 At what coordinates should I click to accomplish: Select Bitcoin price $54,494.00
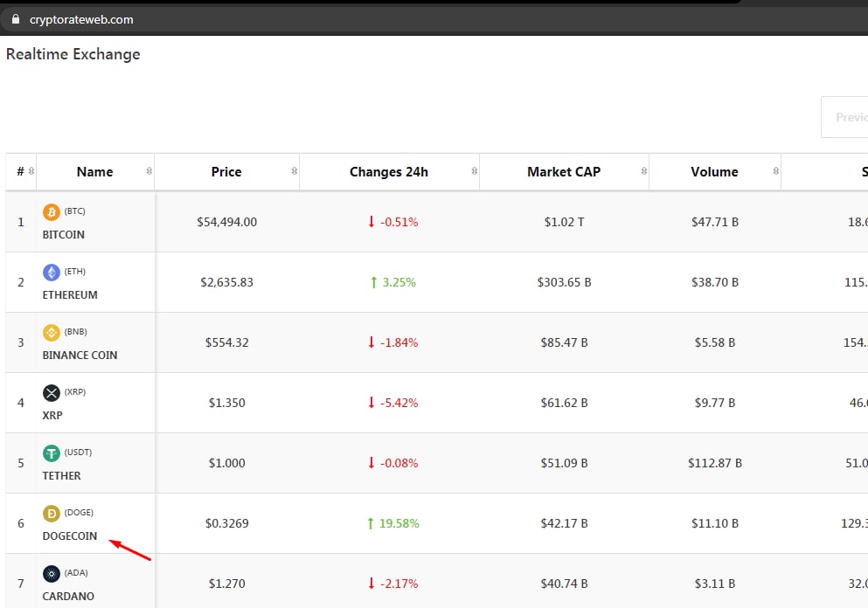coord(227,222)
